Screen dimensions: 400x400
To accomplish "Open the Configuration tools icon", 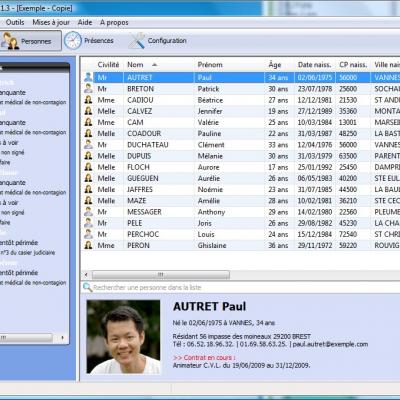I will point(137,41).
